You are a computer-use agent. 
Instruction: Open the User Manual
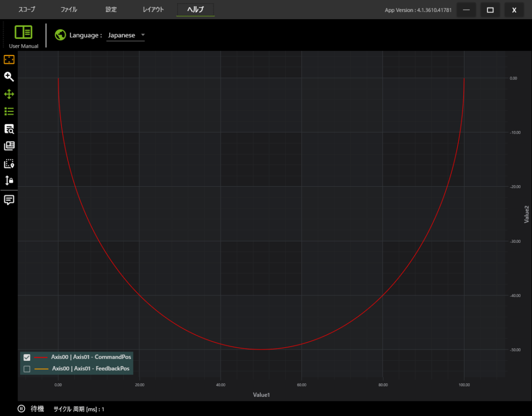(23, 35)
